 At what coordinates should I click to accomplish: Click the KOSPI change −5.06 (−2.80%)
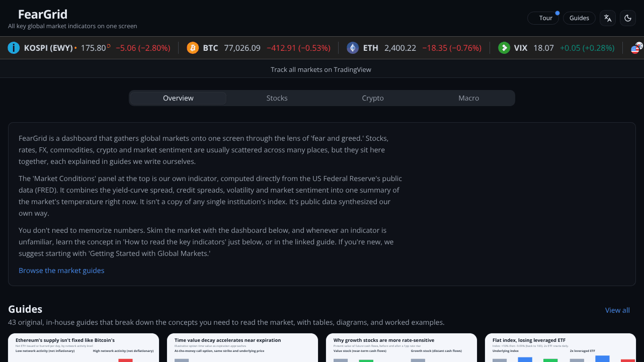click(x=143, y=48)
